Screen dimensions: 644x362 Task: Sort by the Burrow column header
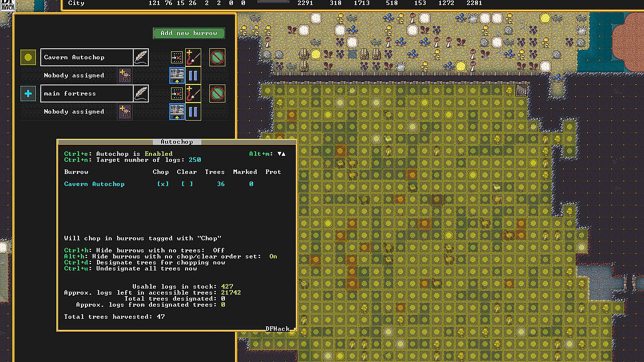point(76,172)
